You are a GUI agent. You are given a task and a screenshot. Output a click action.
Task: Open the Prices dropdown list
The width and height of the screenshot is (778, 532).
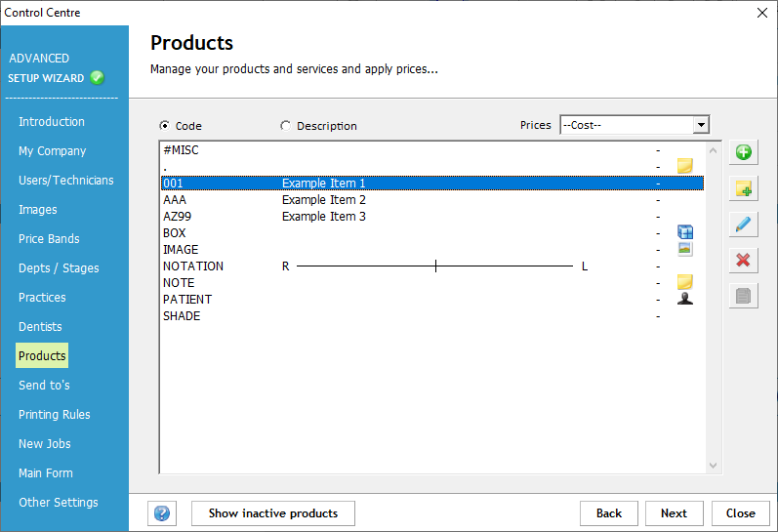700,125
